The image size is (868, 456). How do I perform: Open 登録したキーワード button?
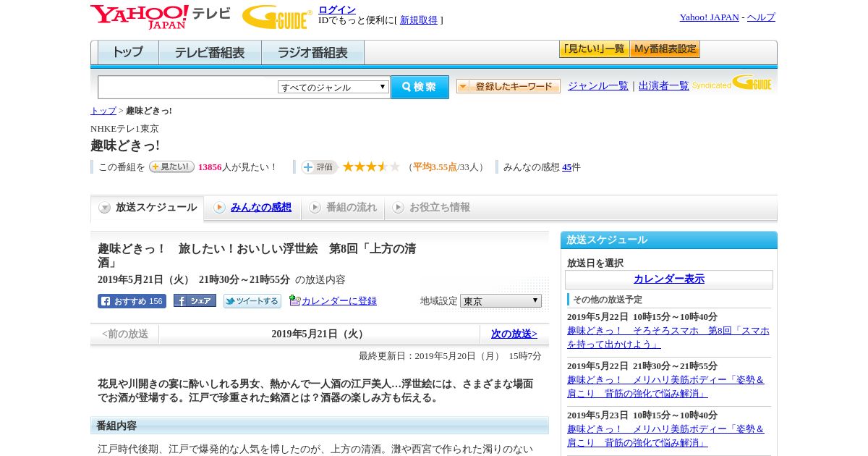pos(509,86)
